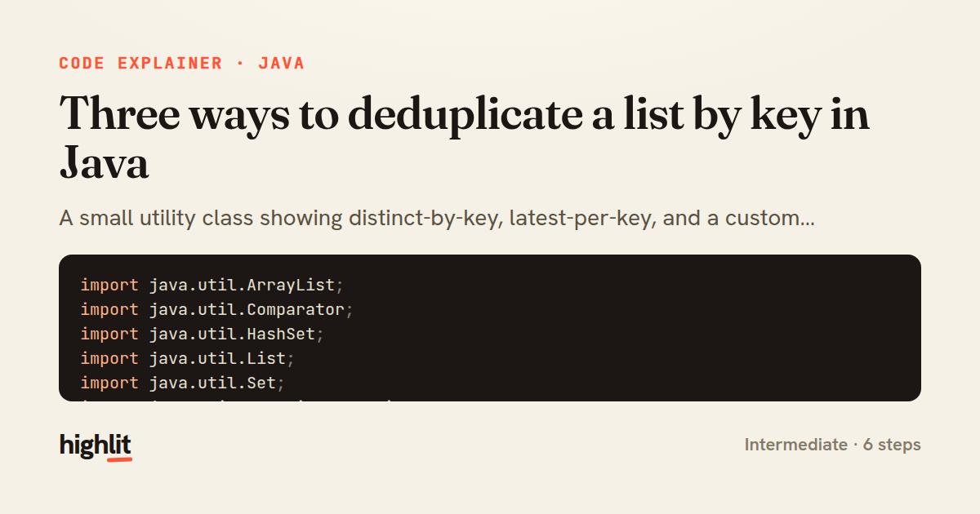The height and width of the screenshot is (514, 980).
Task: Click the line 'import java.util.List;'
Action: point(188,358)
